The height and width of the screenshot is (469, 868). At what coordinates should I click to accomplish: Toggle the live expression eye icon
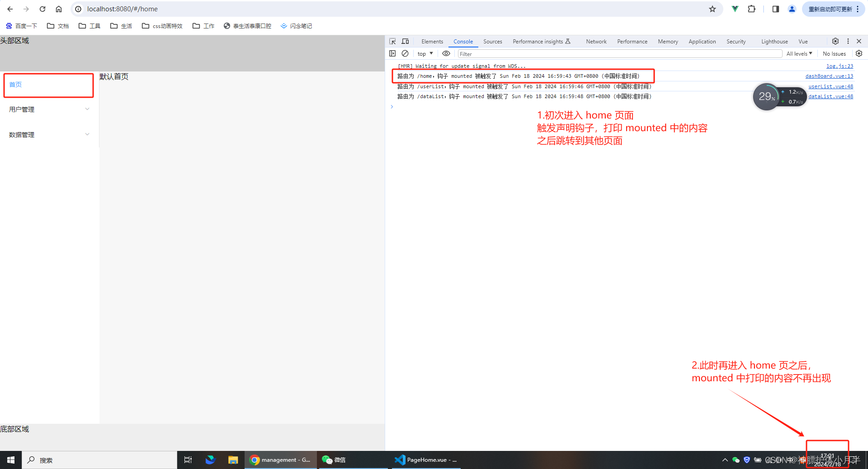point(446,53)
